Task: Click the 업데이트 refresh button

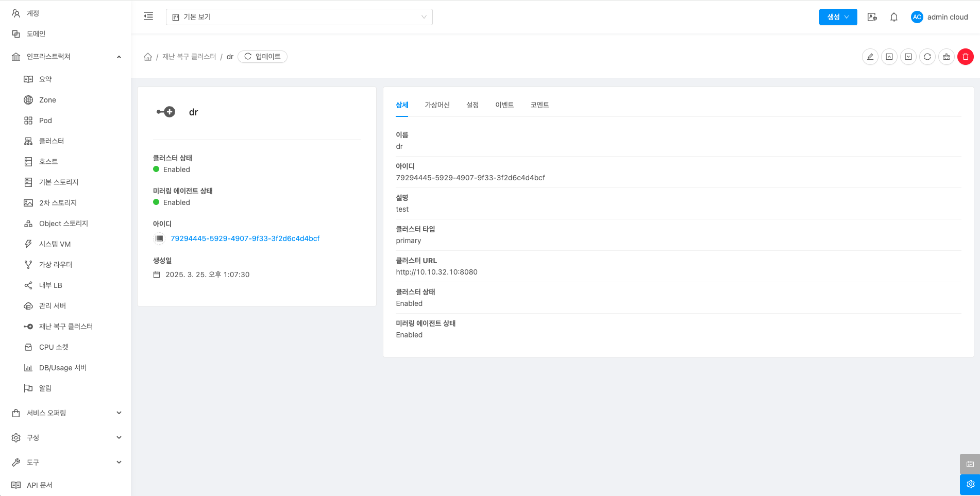Action: pos(262,57)
